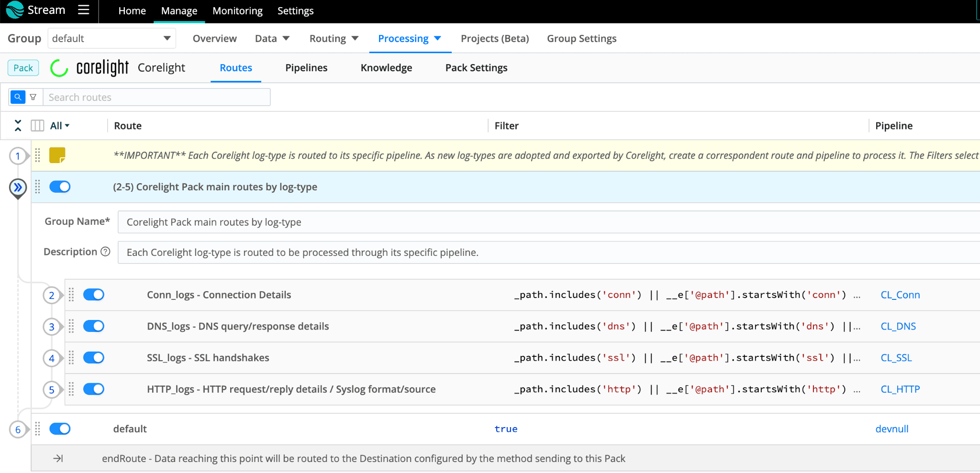
Task: Click the Search routes input field
Action: (x=156, y=97)
